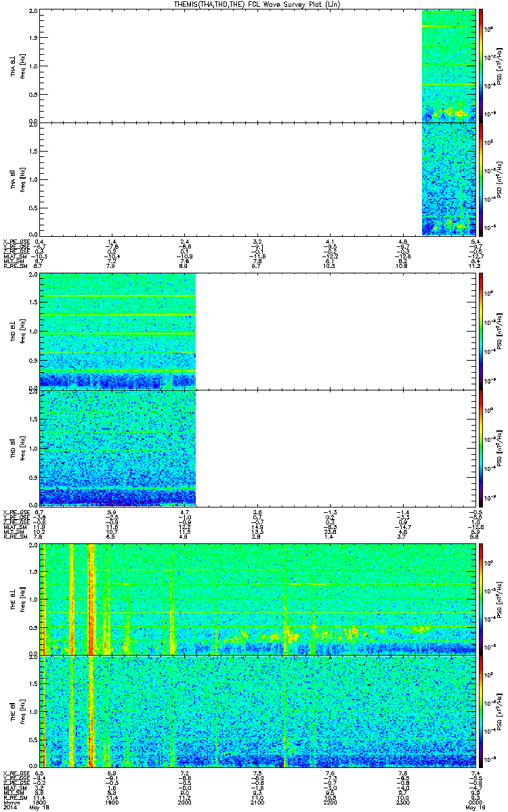Select the THE B⊥ spectrogram panel
This screenshot has height=812, width=508.
pyautogui.click(x=257, y=598)
